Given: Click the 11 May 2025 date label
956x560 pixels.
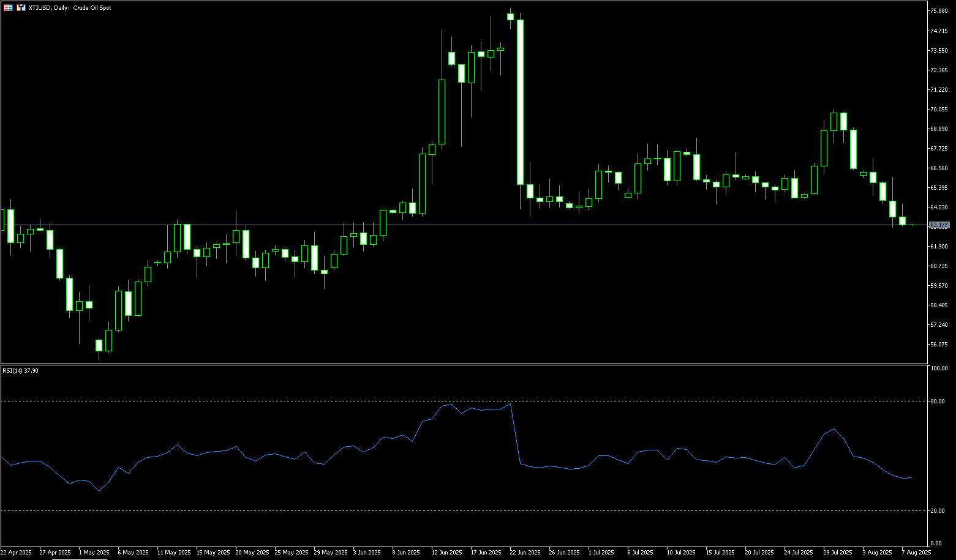Looking at the screenshot, I should point(173,552).
